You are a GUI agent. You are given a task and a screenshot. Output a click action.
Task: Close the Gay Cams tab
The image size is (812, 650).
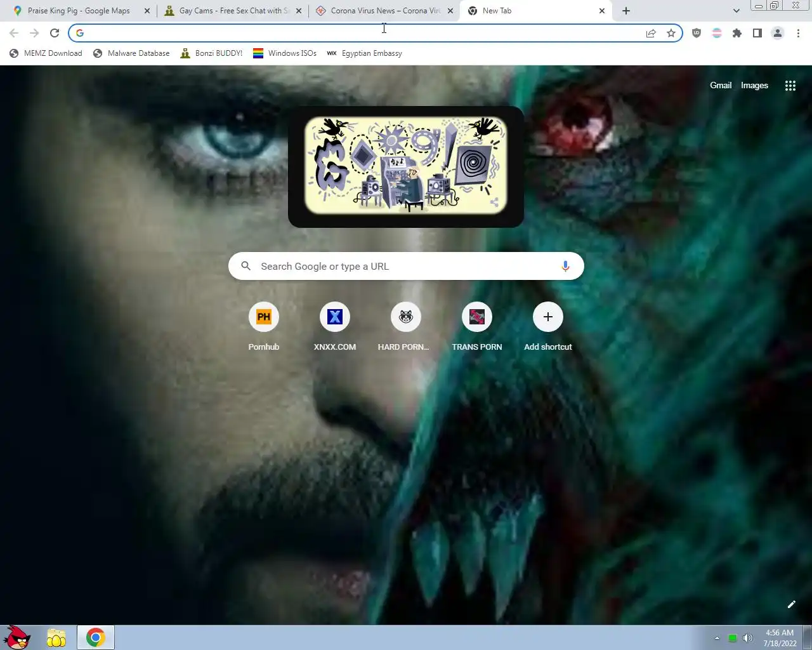[x=299, y=11]
